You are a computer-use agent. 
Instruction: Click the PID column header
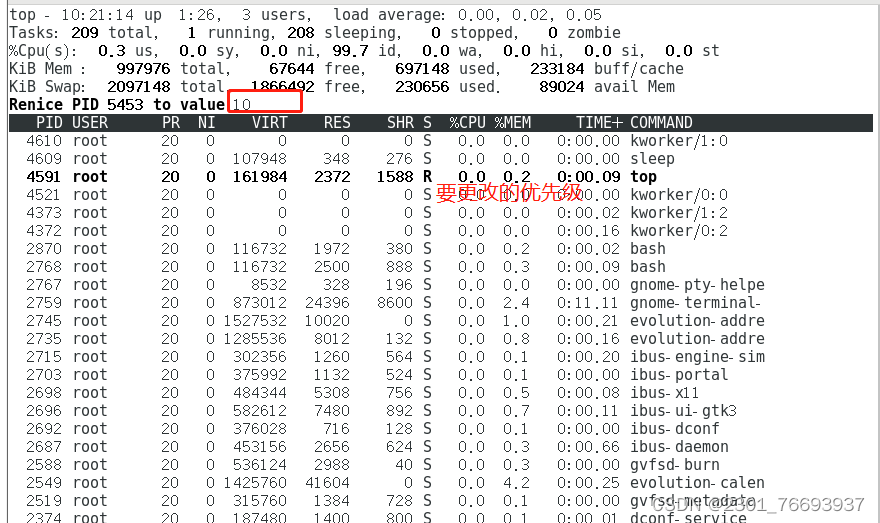pyautogui.click(x=49, y=122)
